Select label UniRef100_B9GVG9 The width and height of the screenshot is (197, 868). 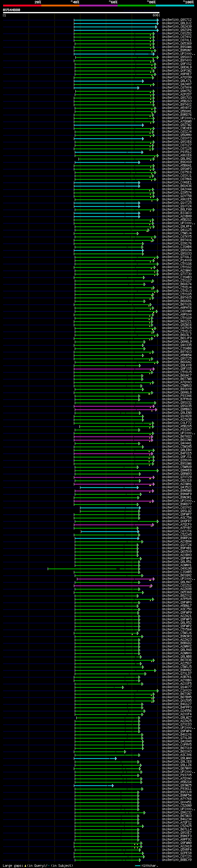177,162
